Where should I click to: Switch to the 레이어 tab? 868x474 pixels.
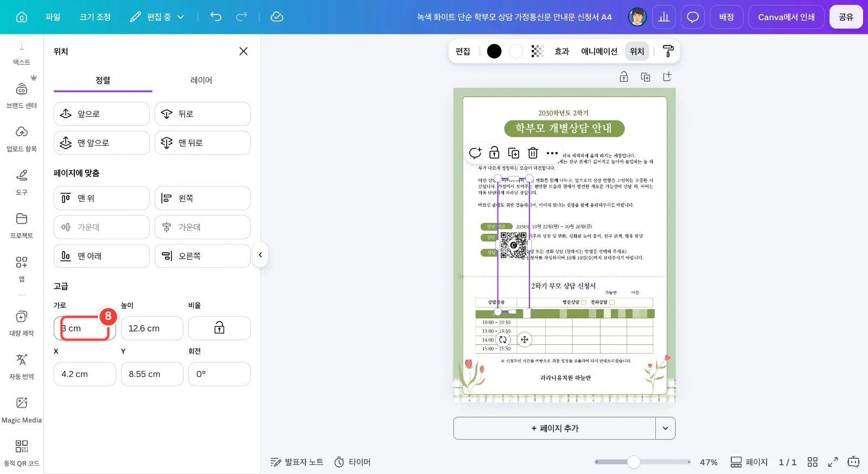point(201,80)
